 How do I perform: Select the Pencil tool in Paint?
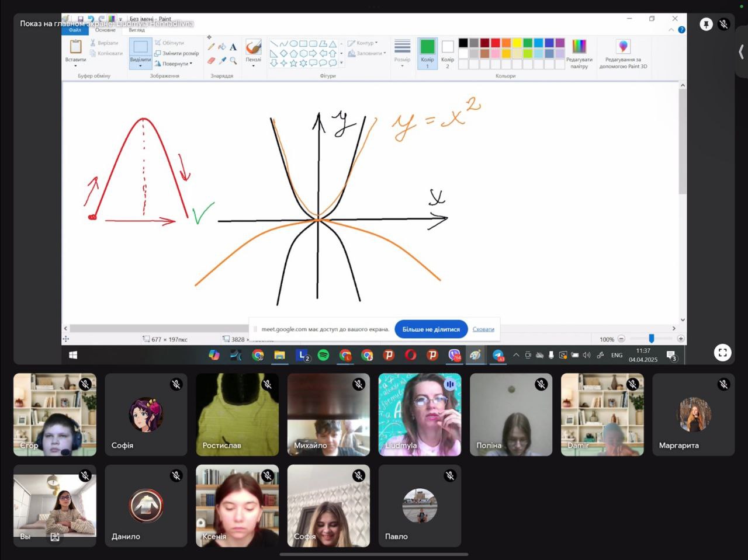pyautogui.click(x=211, y=47)
